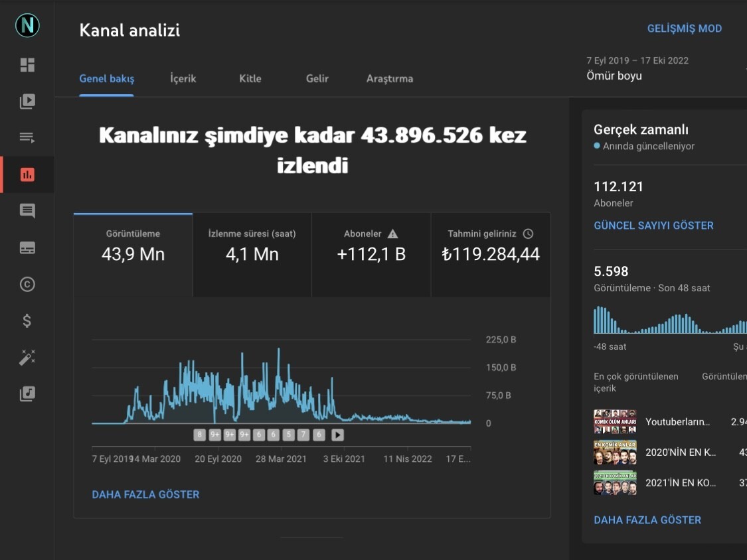
Task: Click the main views line chart
Action: click(x=281, y=385)
